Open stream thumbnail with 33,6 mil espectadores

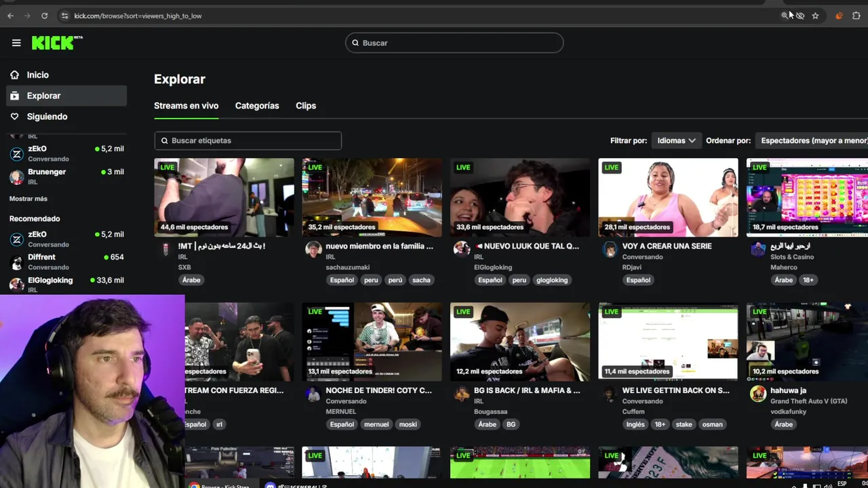(x=520, y=197)
